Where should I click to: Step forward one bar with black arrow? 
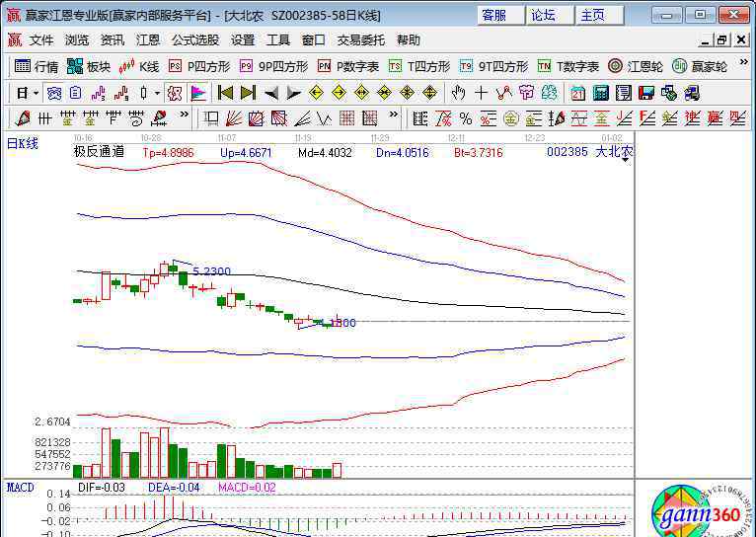point(294,93)
